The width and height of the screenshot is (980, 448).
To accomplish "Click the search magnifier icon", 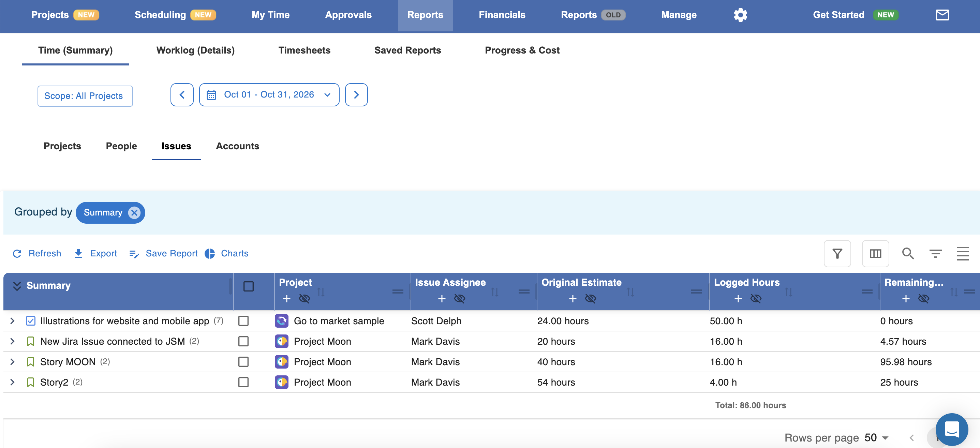I will point(908,253).
